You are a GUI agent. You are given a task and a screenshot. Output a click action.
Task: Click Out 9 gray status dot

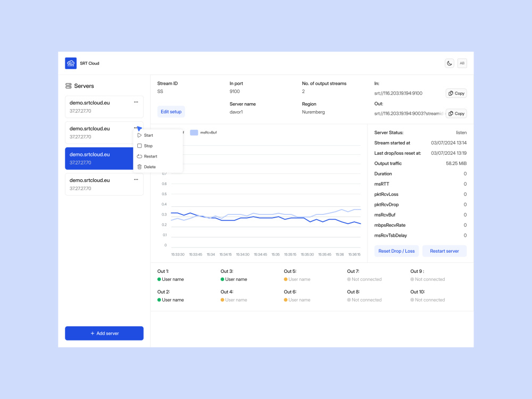[412, 279]
